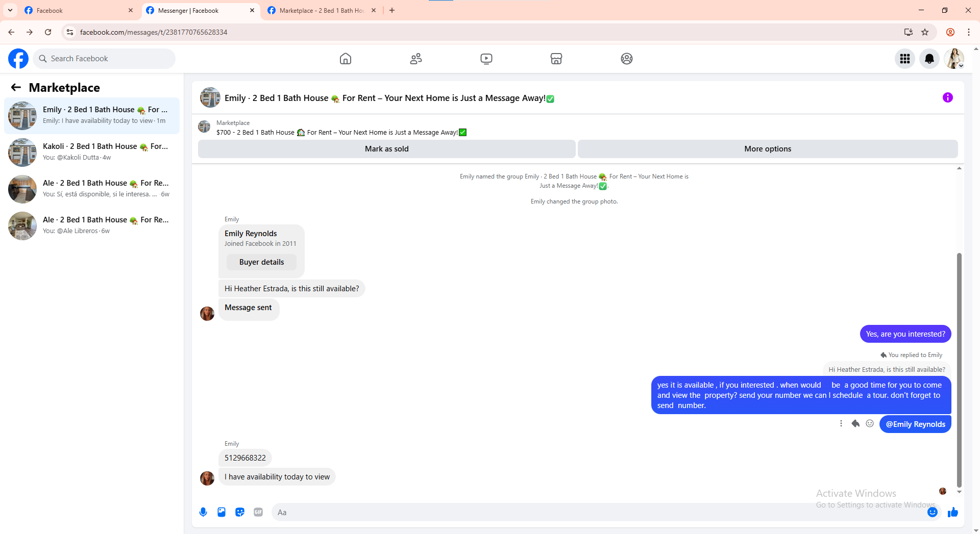Close the Marketplace browser tab
The width and height of the screenshot is (980, 534).
[374, 10]
